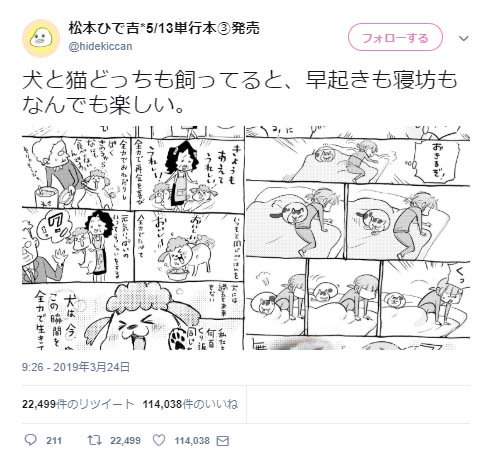View the 114,038件のいいね list

pyautogui.click(x=190, y=404)
